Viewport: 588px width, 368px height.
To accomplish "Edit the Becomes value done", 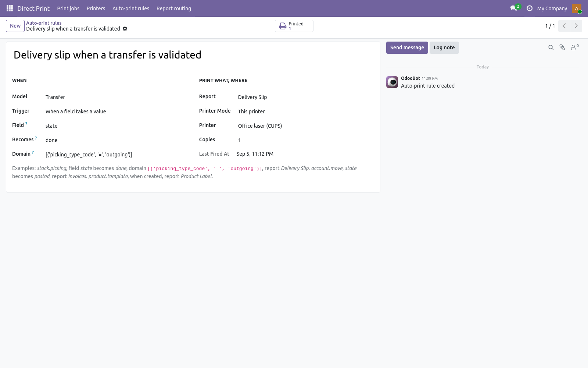I will [x=116, y=140].
